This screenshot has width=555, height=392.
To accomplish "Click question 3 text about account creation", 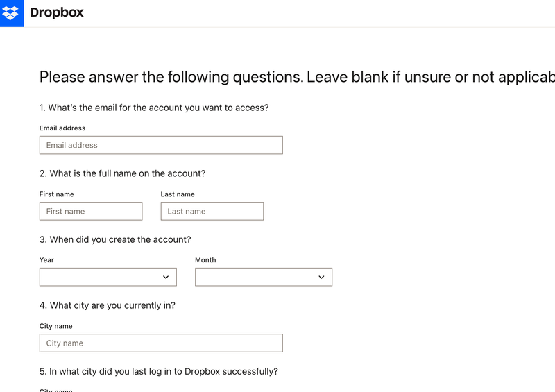I will click(x=115, y=239).
